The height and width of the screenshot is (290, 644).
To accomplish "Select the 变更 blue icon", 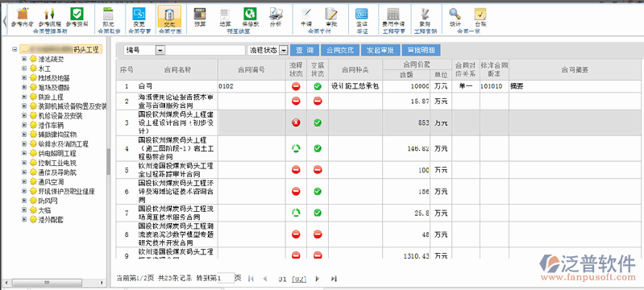I will point(139,14).
